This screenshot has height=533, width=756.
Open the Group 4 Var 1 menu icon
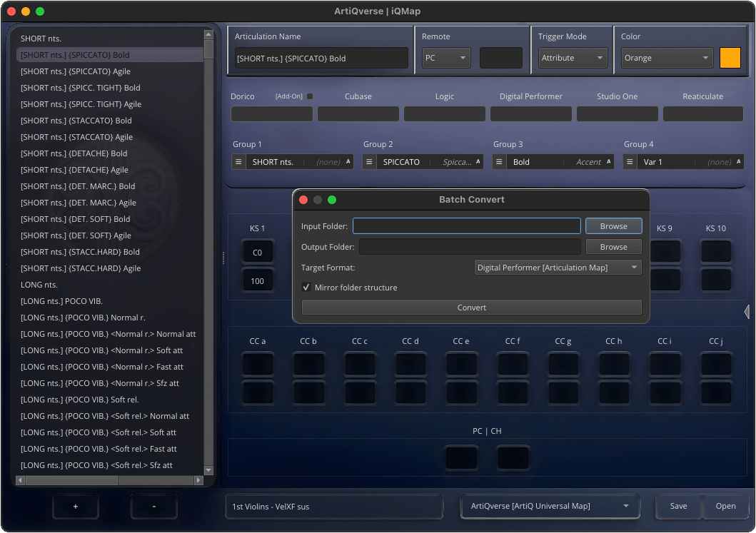point(628,161)
